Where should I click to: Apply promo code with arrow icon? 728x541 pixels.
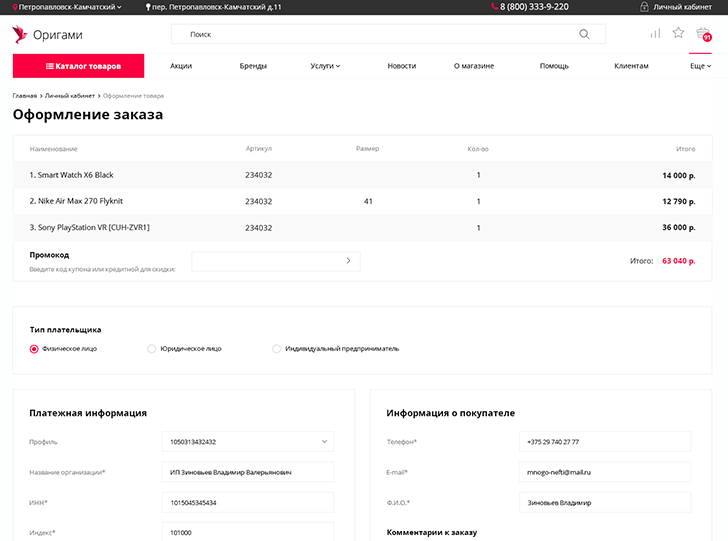coord(348,261)
